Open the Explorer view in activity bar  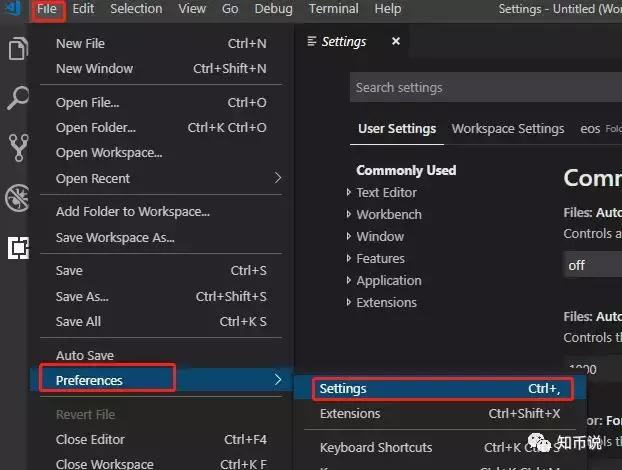click(18, 48)
